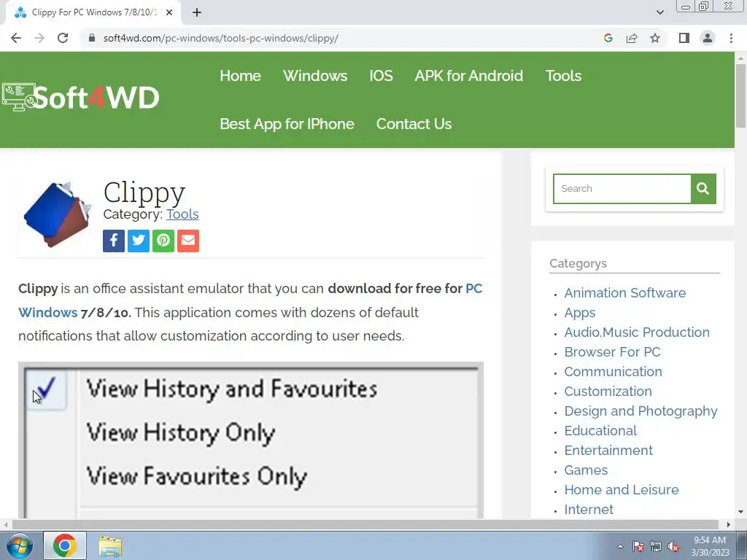Click the browser forward arrow

click(x=39, y=38)
